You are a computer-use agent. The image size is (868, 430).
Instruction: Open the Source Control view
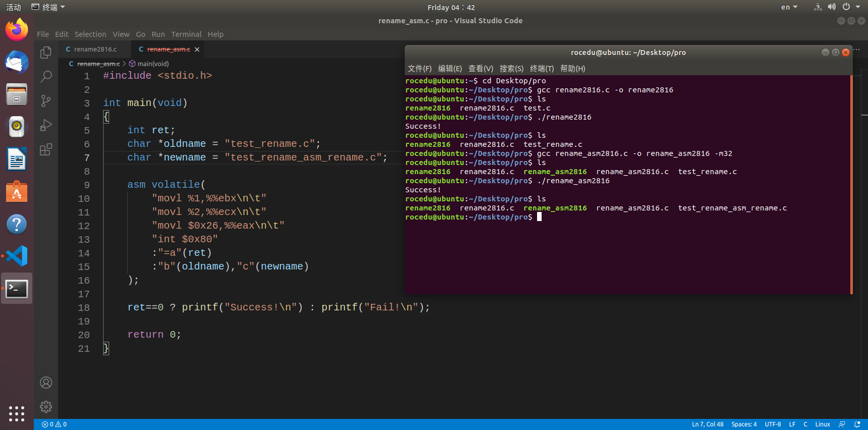tap(46, 101)
